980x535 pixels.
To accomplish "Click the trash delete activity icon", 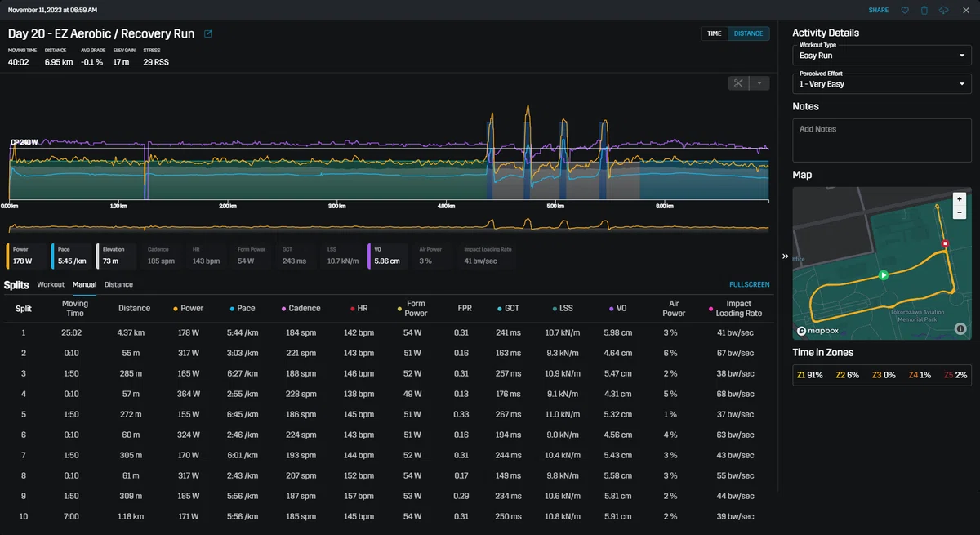I will tap(924, 10).
